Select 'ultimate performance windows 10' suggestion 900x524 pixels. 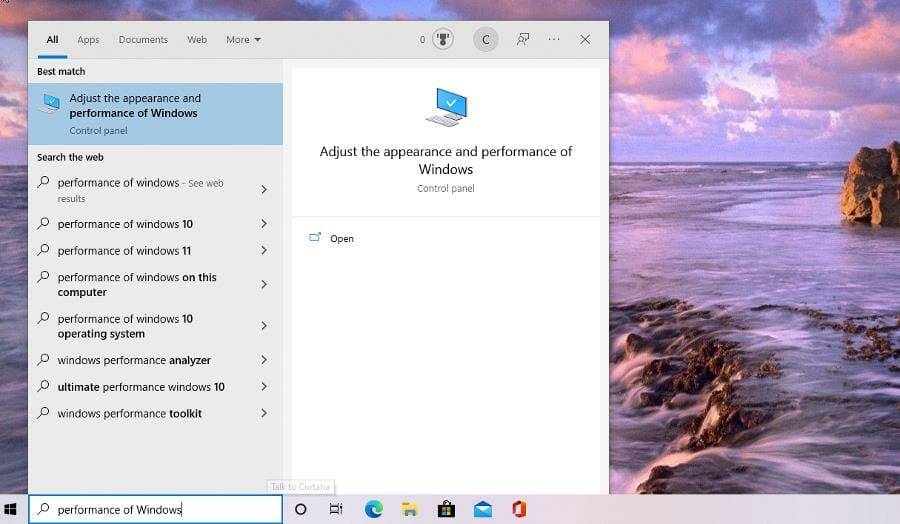coord(141,387)
